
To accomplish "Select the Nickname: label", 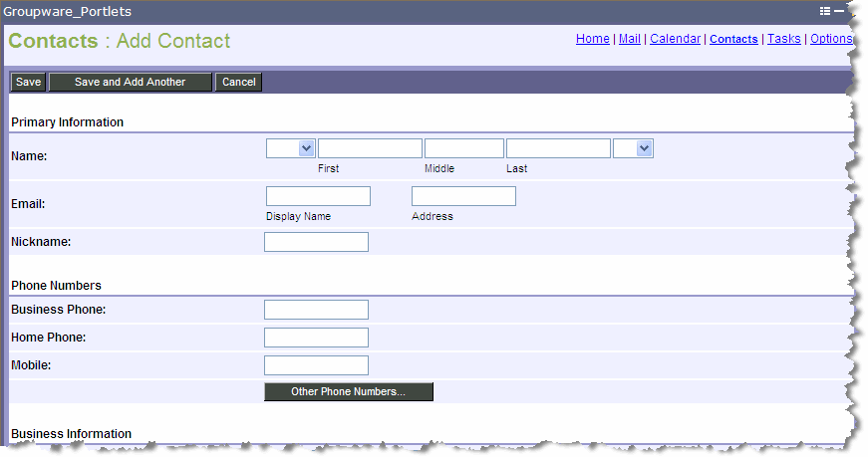I will pyautogui.click(x=41, y=242).
